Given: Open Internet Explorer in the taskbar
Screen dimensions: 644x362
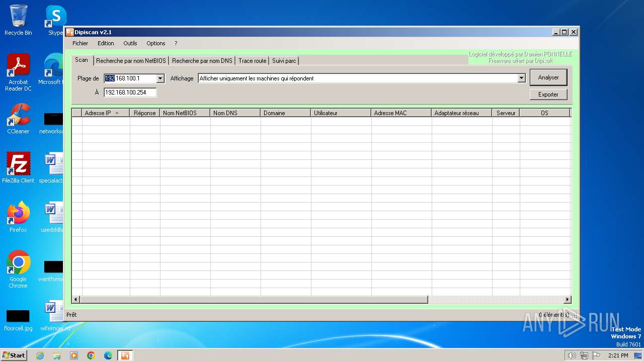Looking at the screenshot, I should pos(40,355).
